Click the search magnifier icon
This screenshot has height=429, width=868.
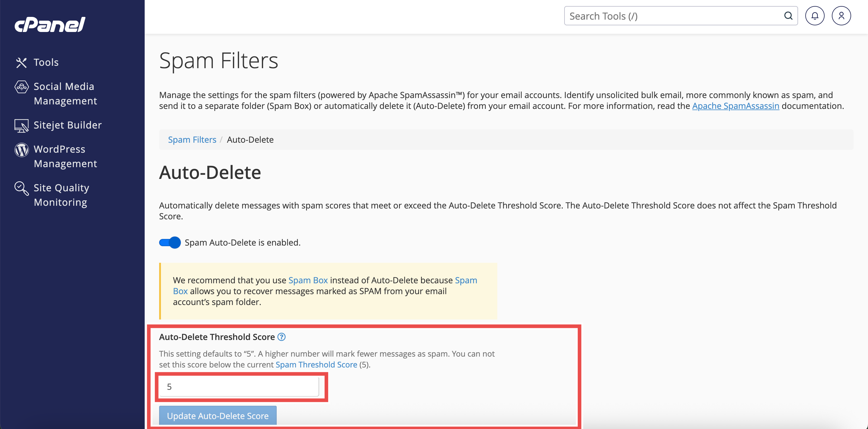[x=788, y=16]
